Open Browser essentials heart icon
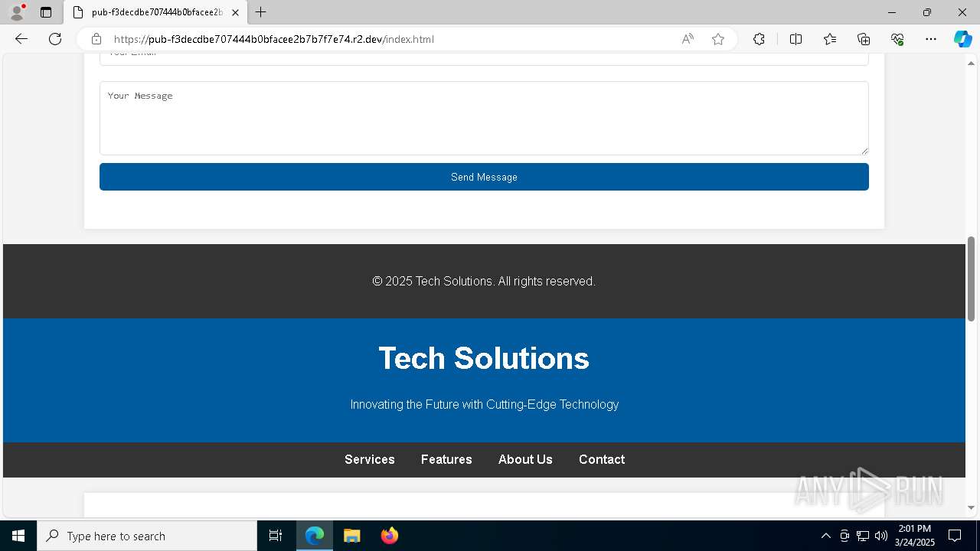This screenshot has height=551, width=980. pyautogui.click(x=897, y=39)
